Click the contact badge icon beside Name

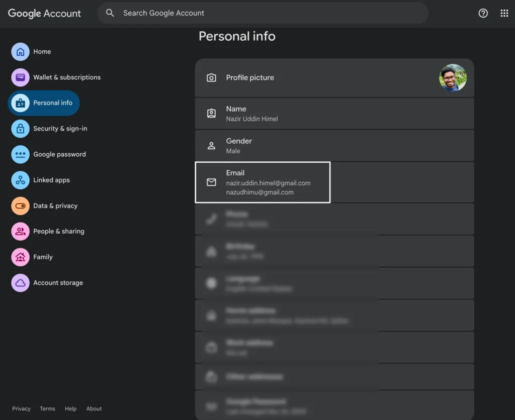(x=211, y=113)
